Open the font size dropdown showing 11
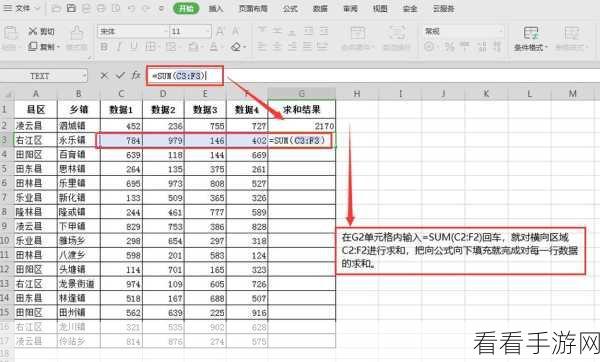Screen dimensions: 600x362 coord(207,31)
